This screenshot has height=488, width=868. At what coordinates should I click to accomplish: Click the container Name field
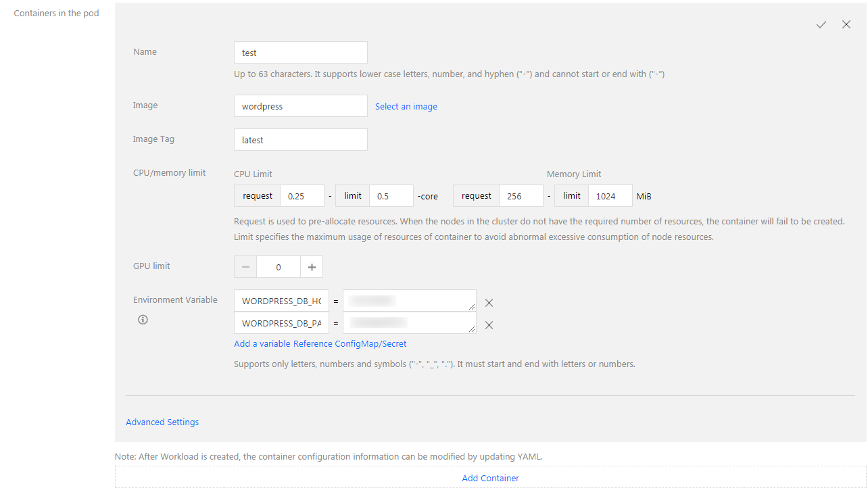(300, 53)
